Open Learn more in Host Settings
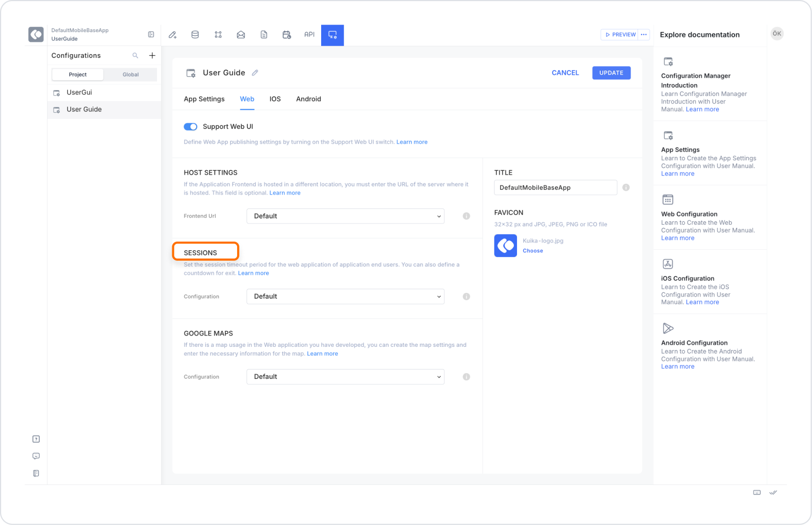This screenshot has width=812, height=525. [x=285, y=193]
